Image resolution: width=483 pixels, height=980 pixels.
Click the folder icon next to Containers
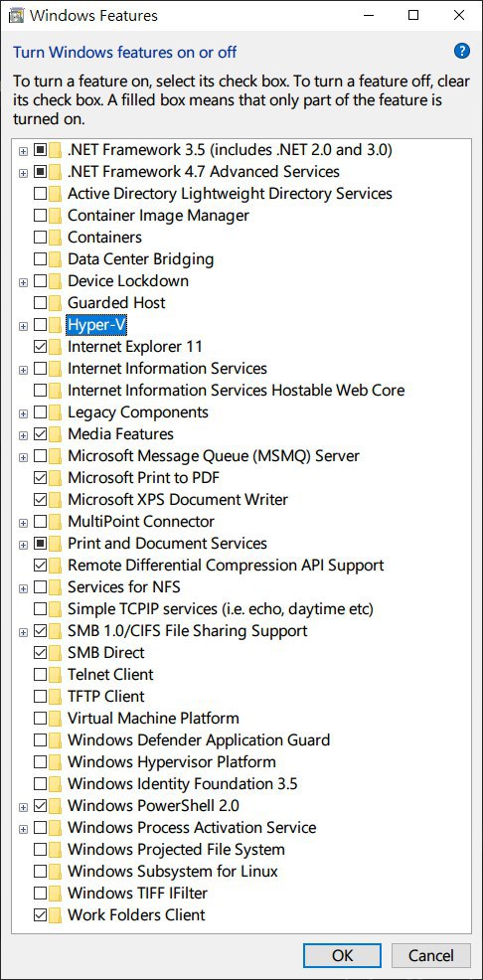(57, 237)
